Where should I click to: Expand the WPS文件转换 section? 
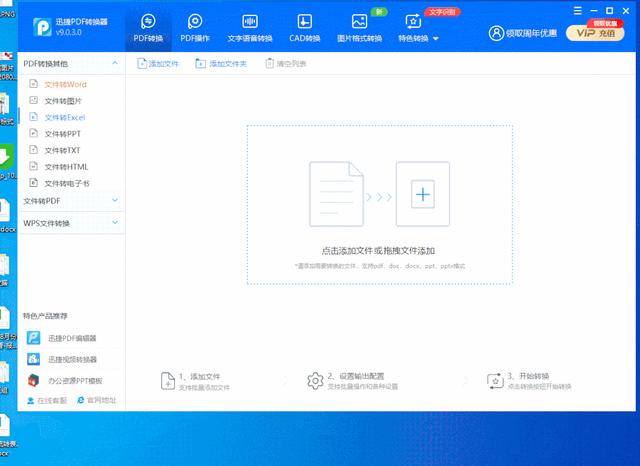pos(115,222)
